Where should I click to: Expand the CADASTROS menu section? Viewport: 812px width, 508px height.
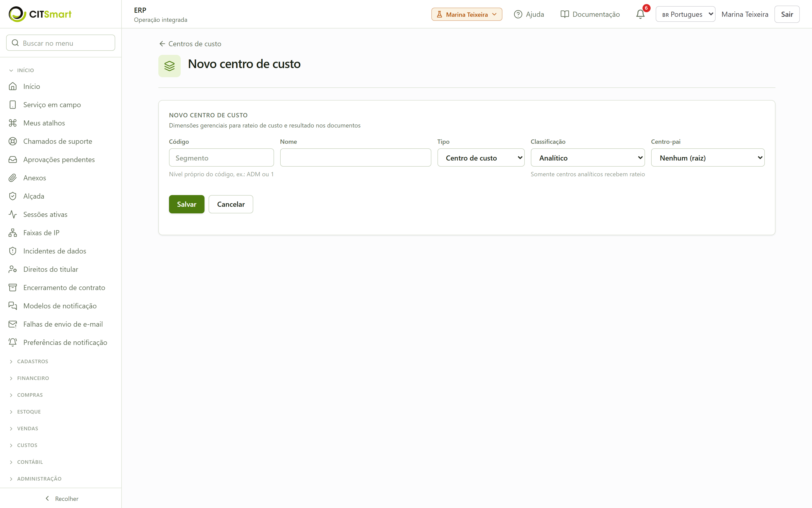click(29, 361)
